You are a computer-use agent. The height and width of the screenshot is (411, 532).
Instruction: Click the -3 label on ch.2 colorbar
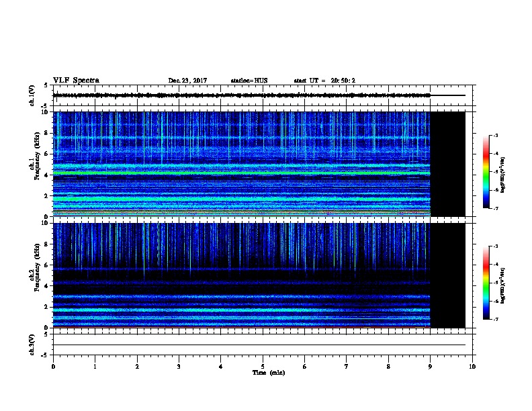[495, 246]
